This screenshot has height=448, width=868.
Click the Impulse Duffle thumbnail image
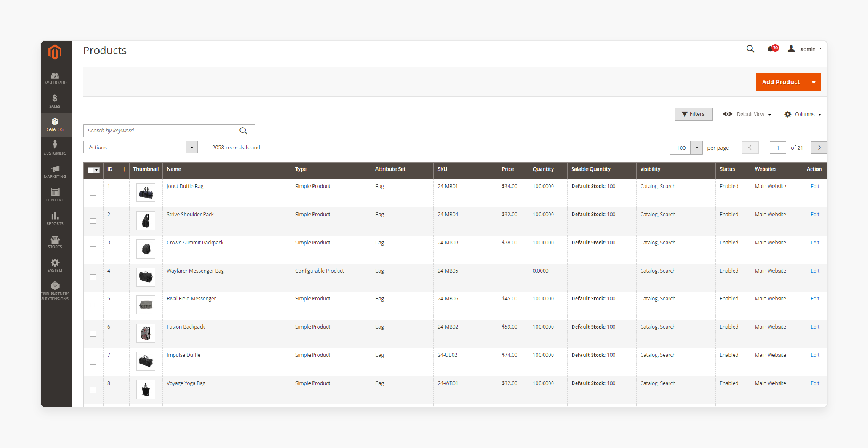click(x=146, y=361)
